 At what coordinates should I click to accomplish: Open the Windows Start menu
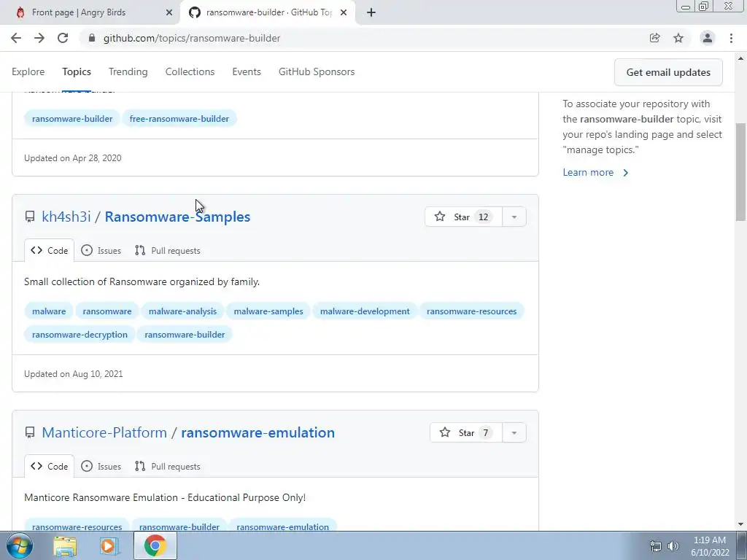[x=19, y=545]
